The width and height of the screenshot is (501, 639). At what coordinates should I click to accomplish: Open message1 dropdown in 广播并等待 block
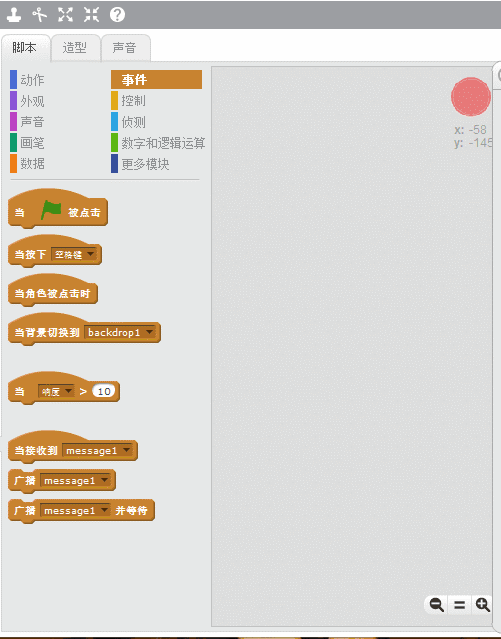(x=76, y=511)
